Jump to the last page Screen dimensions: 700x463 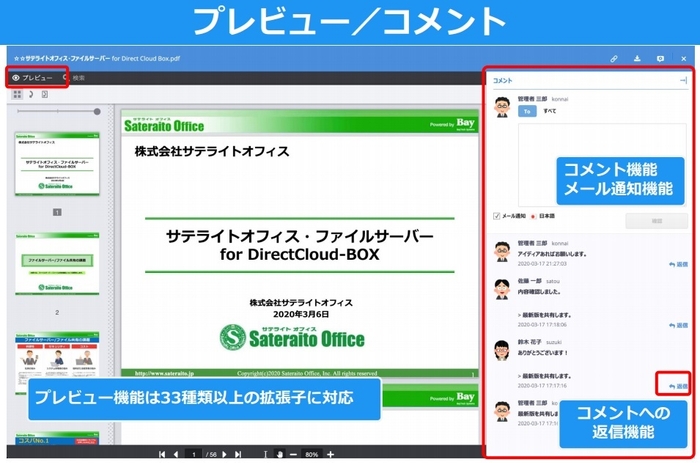[x=238, y=454]
